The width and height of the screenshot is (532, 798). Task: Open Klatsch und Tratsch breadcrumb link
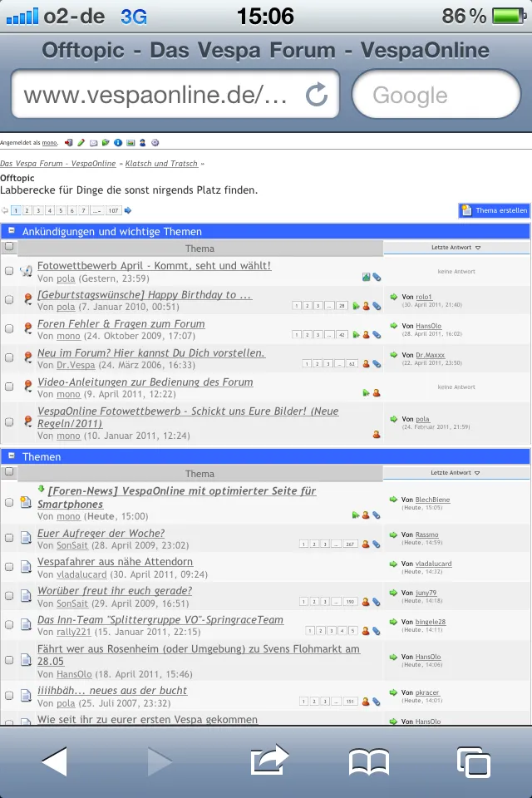click(161, 164)
